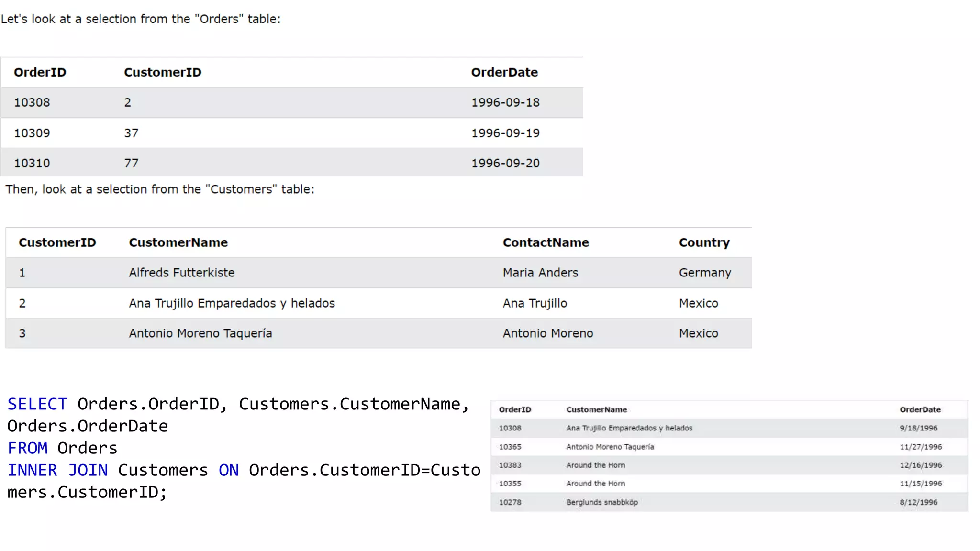Click the OrderDate header in Orders table
Viewport: 980px width, 551px height.
pos(504,72)
